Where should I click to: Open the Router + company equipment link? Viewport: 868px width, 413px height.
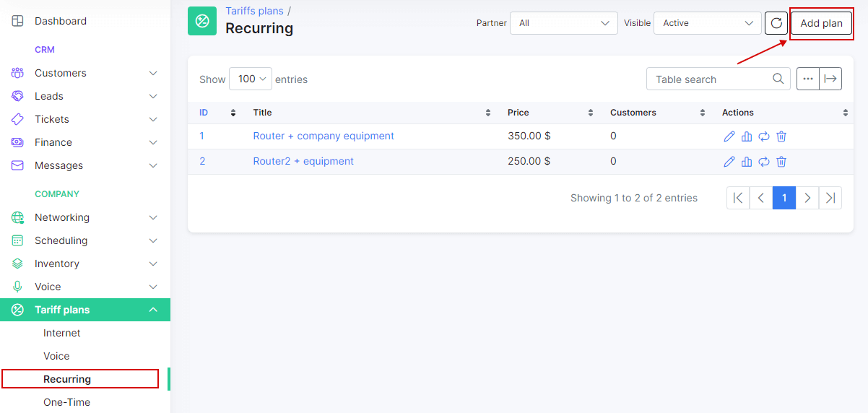click(324, 136)
